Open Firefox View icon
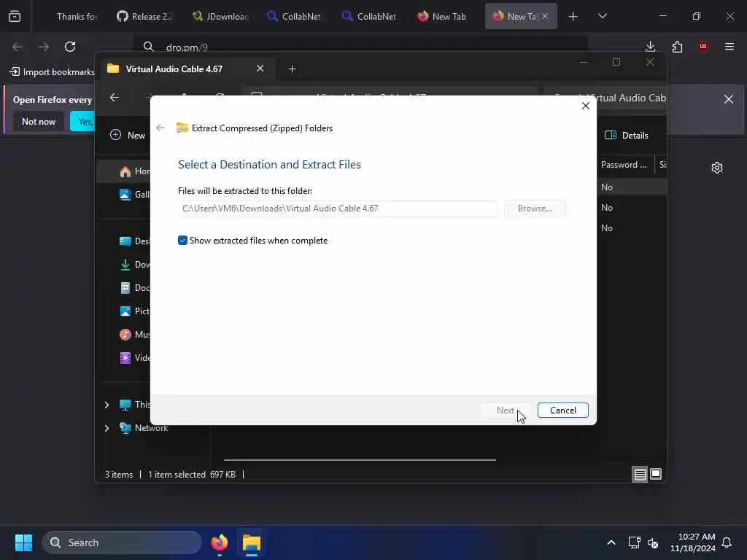Image resolution: width=747 pixels, height=560 pixels. [15, 17]
